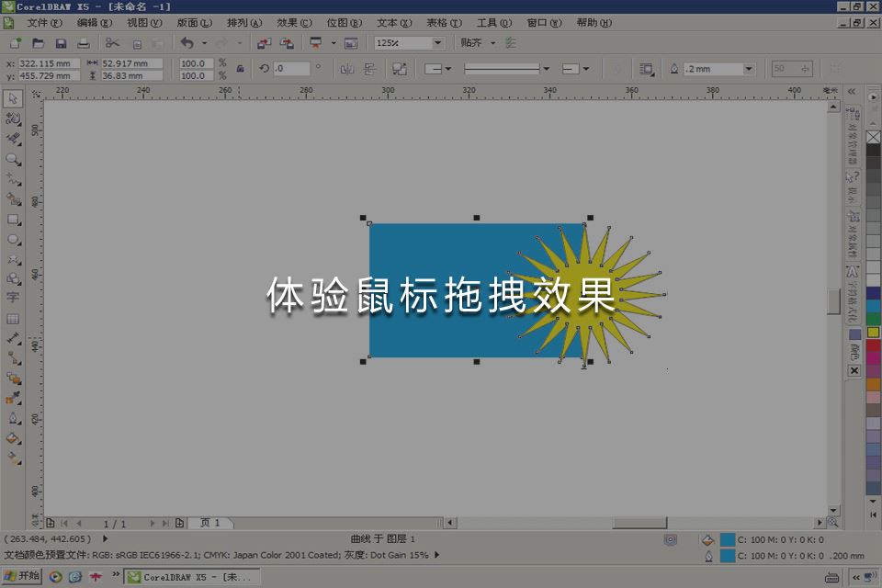This screenshot has width=882, height=588.
Task: Open the zoom level 125% dropdown
Action: 437,43
